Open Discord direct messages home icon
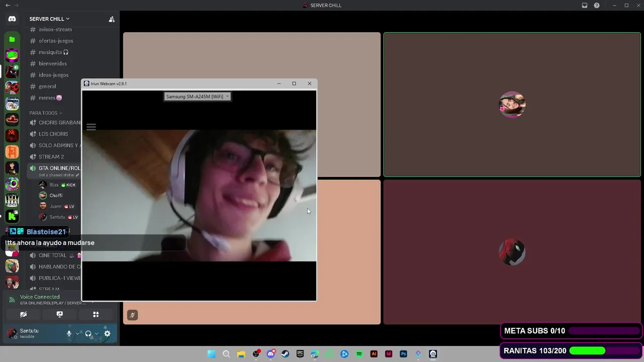 (12, 19)
